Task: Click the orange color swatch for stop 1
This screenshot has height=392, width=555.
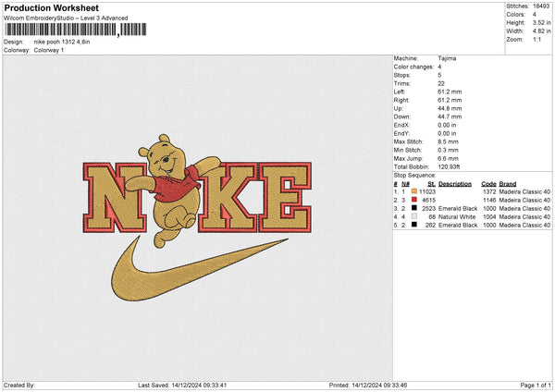Action: (x=414, y=191)
